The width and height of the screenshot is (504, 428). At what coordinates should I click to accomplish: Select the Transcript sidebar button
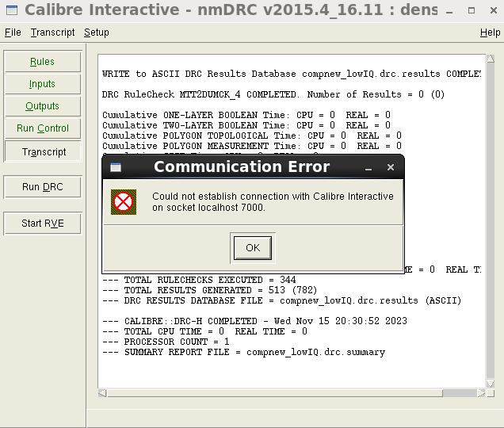[x=44, y=151]
